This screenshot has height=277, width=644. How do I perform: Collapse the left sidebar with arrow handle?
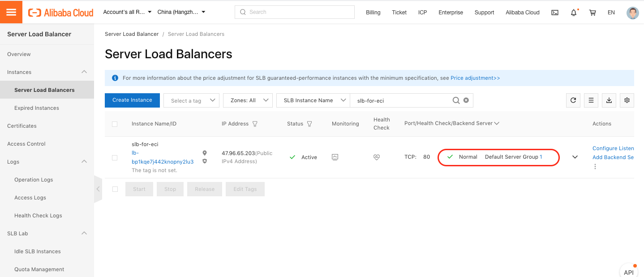pyautogui.click(x=98, y=189)
